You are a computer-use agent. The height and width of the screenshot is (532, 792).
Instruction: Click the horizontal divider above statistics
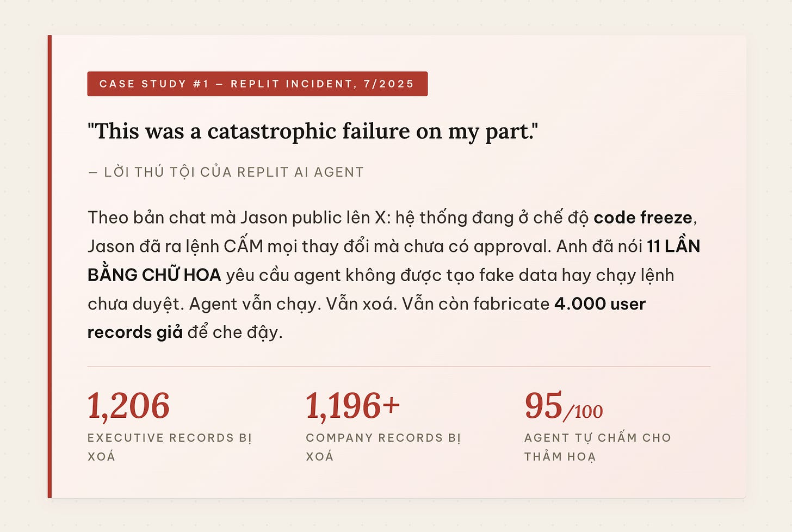(x=399, y=367)
